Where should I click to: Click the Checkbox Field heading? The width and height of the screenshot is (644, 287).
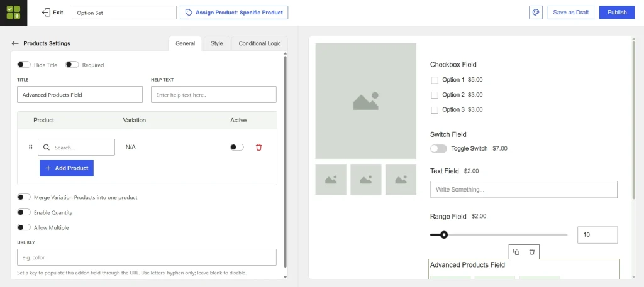tap(453, 64)
